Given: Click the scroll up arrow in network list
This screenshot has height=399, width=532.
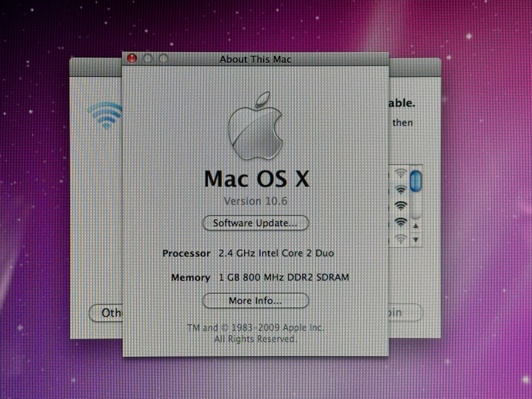Looking at the screenshot, I should pyautogui.click(x=416, y=226).
